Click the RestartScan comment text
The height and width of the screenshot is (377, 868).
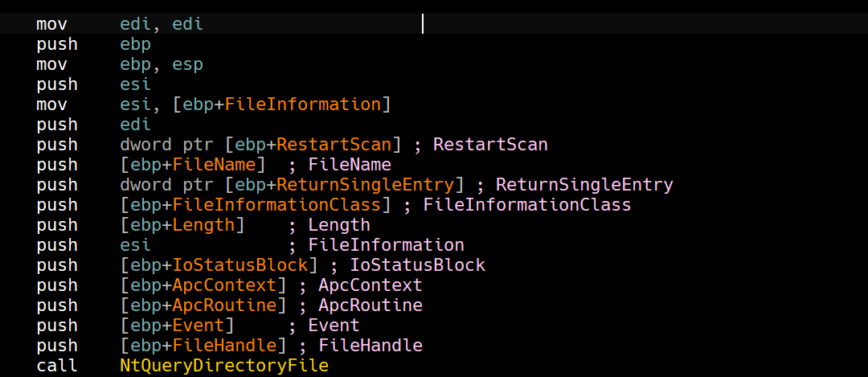tap(490, 145)
